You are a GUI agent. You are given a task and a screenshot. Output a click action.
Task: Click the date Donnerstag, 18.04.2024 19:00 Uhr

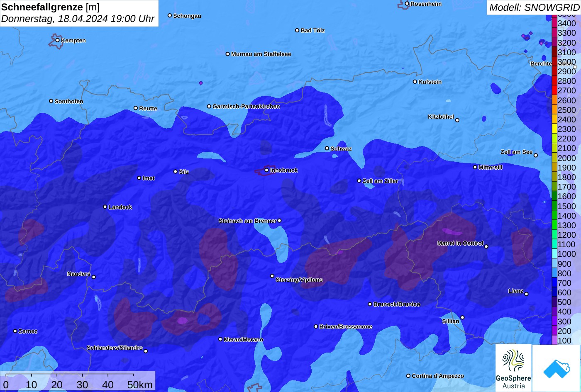[78, 19]
